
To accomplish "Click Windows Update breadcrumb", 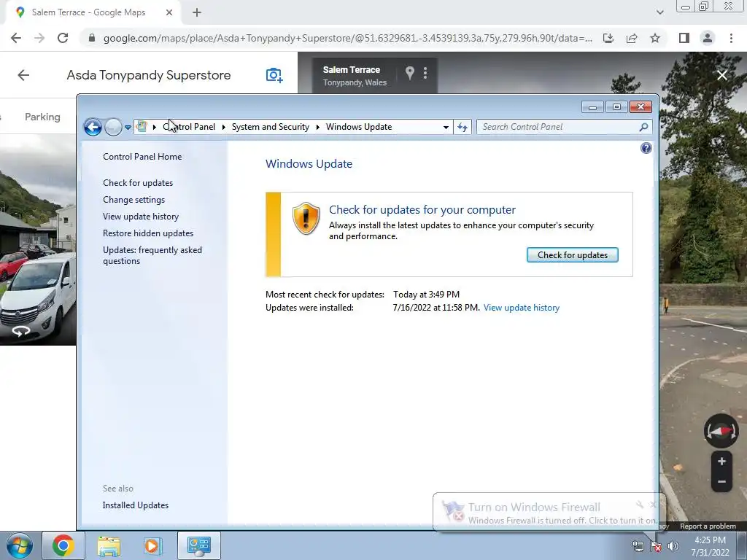I will coord(359,127).
